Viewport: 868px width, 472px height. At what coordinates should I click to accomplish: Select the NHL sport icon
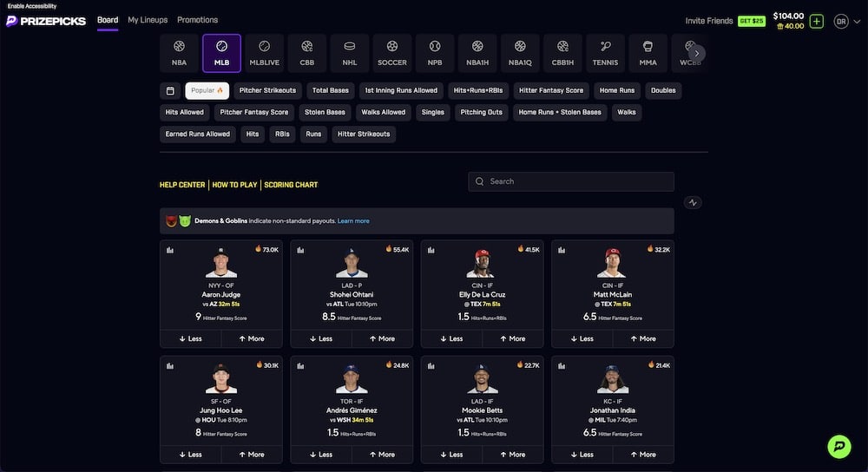(x=349, y=53)
